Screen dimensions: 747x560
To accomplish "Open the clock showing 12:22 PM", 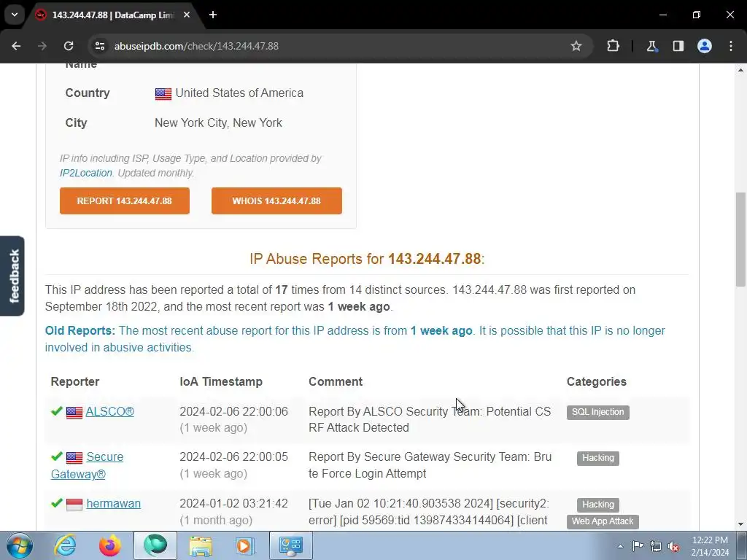I will pos(710,546).
